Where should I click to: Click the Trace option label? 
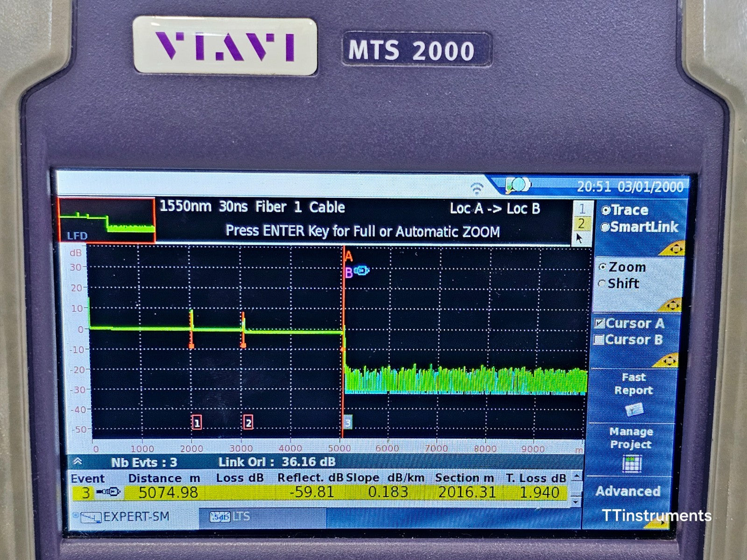[x=630, y=210]
